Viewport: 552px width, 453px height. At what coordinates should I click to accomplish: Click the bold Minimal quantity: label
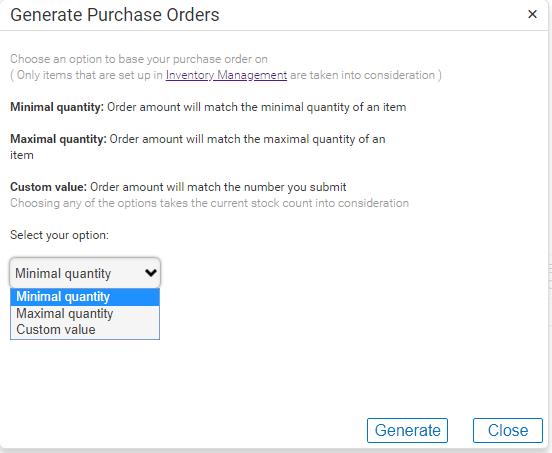tap(57, 107)
